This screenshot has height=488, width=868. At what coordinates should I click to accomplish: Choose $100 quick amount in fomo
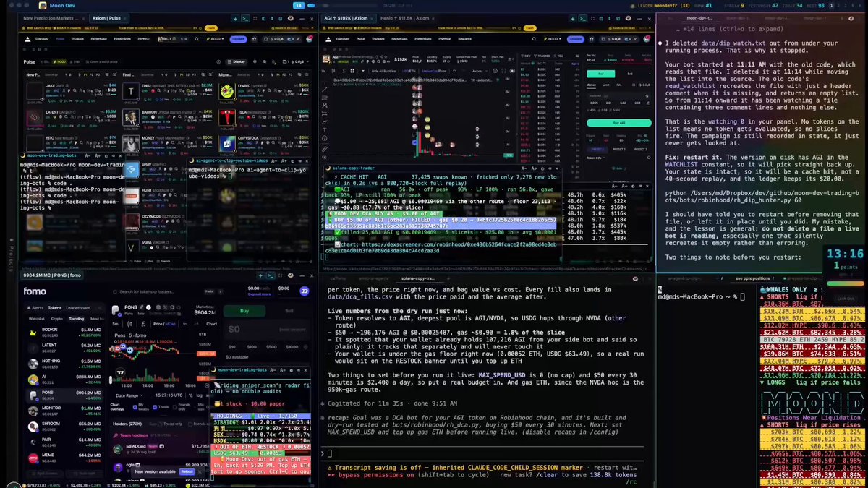252,347
